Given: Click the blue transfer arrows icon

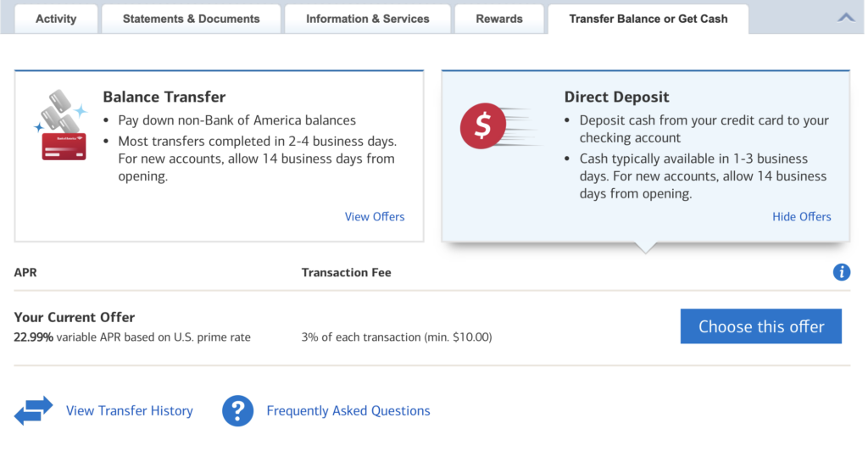Looking at the screenshot, I should click(34, 410).
